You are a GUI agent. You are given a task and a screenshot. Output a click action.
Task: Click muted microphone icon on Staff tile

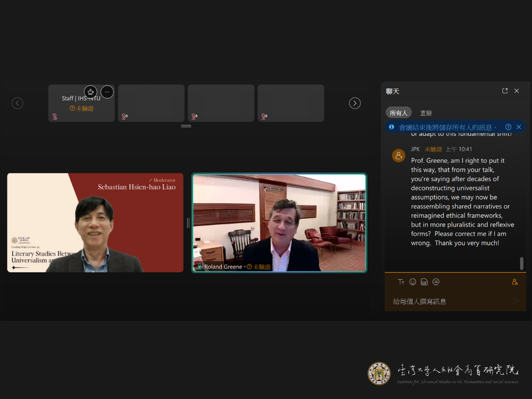pyautogui.click(x=55, y=116)
